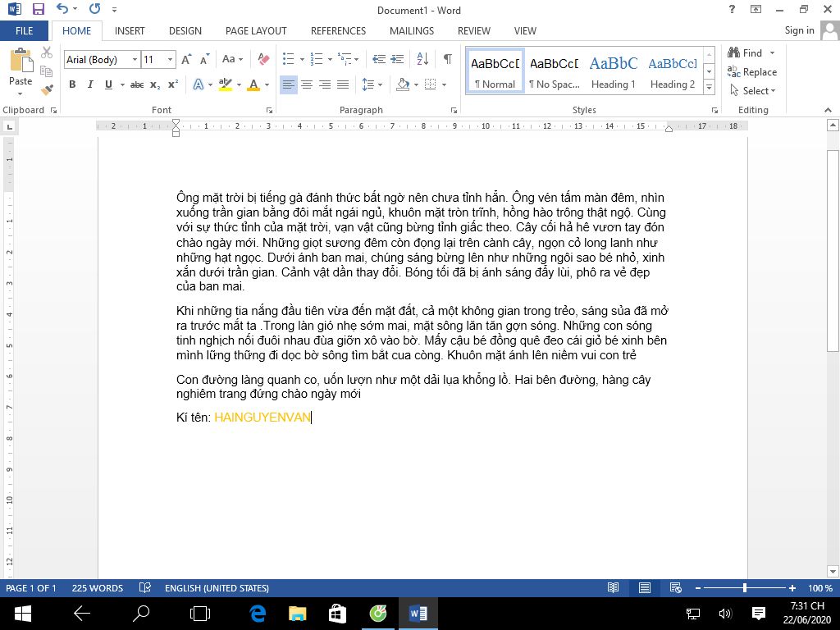This screenshot has height=630, width=840.
Task: Open Ribbon Display Options
Action: coord(756,9)
